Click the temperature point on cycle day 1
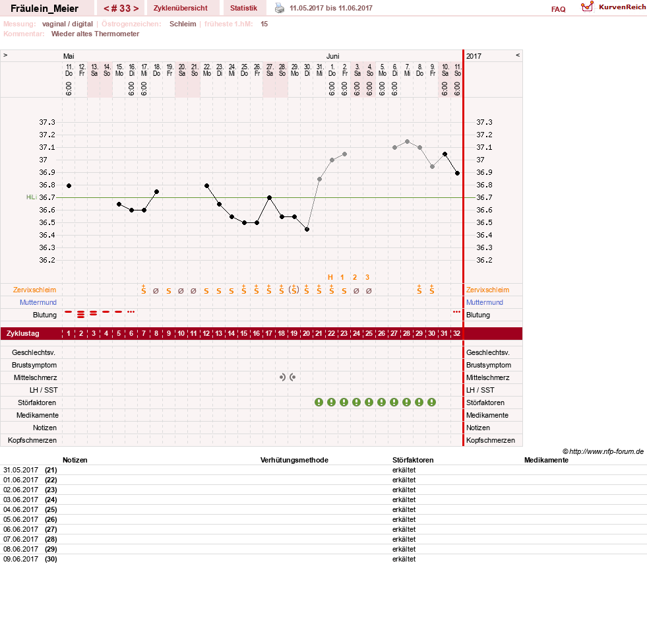Viewport: 647px width, 644px height. pos(69,186)
